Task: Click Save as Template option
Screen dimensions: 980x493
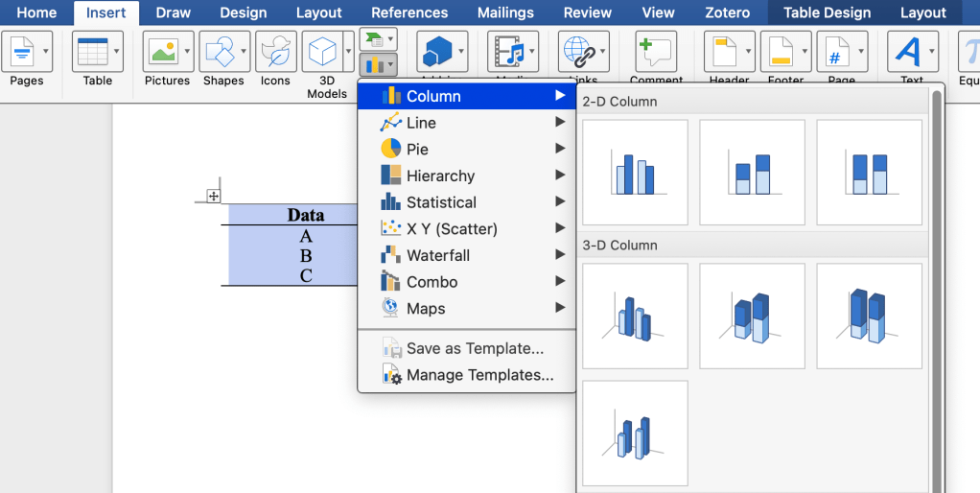Action: point(474,348)
